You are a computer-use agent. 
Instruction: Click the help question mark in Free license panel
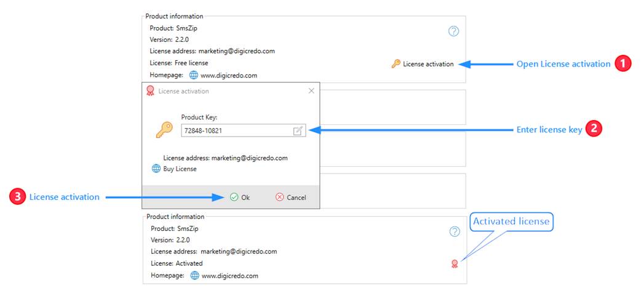pos(453,31)
